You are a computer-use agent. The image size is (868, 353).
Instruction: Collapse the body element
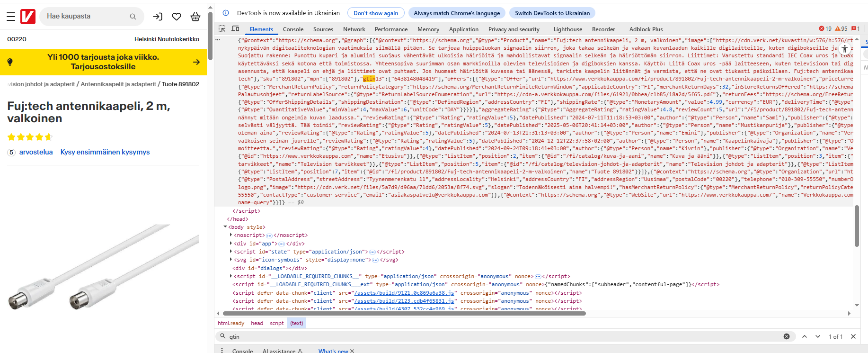(225, 227)
